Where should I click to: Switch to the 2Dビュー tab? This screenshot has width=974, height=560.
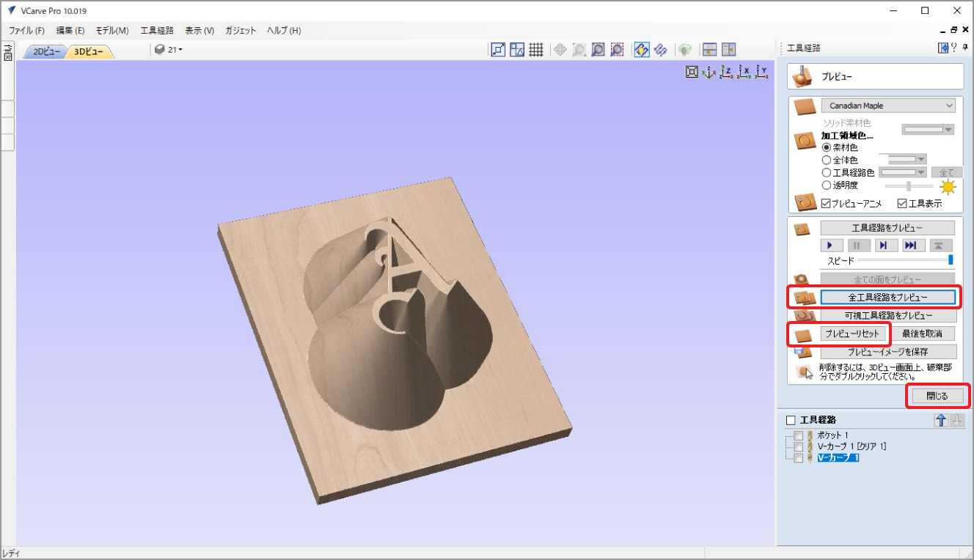click(46, 52)
